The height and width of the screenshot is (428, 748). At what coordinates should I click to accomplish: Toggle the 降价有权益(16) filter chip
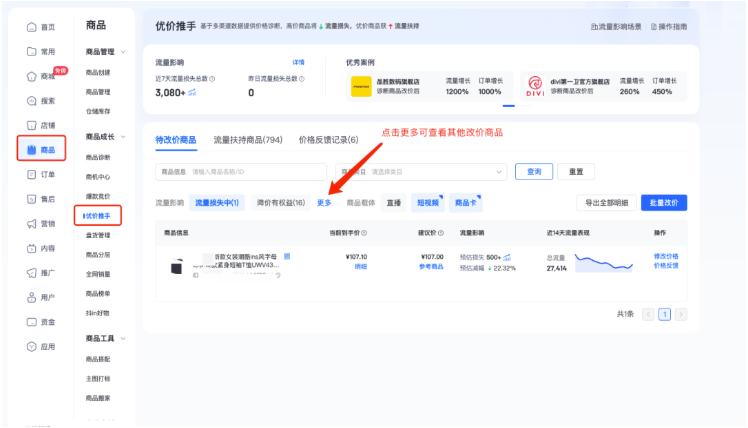(280, 203)
